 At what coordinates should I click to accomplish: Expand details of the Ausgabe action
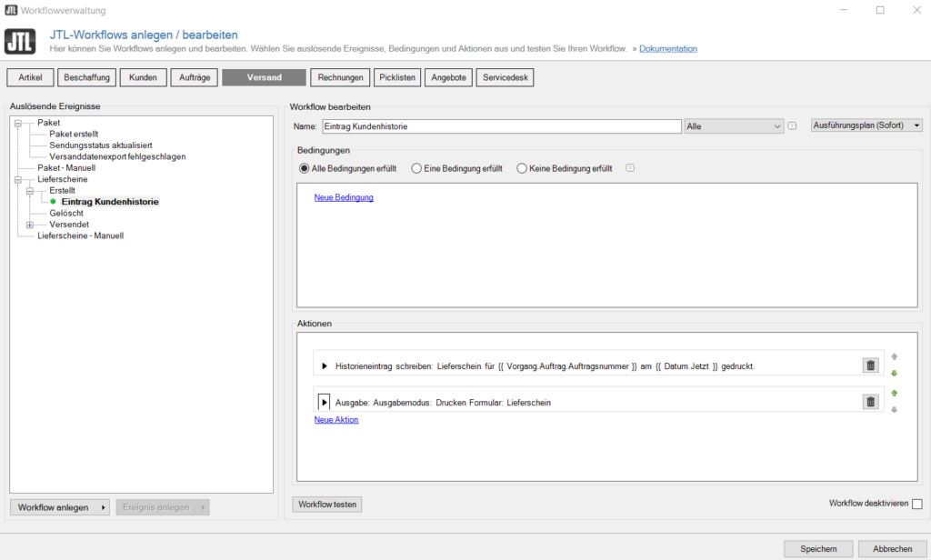coord(325,401)
